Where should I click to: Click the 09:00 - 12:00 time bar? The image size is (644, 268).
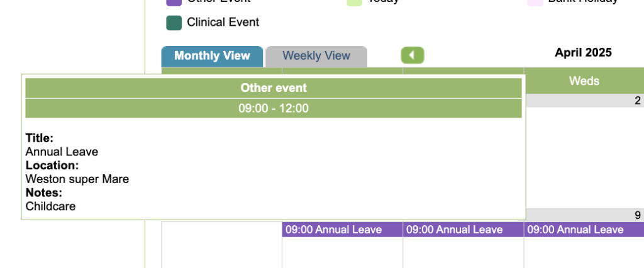coord(274,108)
